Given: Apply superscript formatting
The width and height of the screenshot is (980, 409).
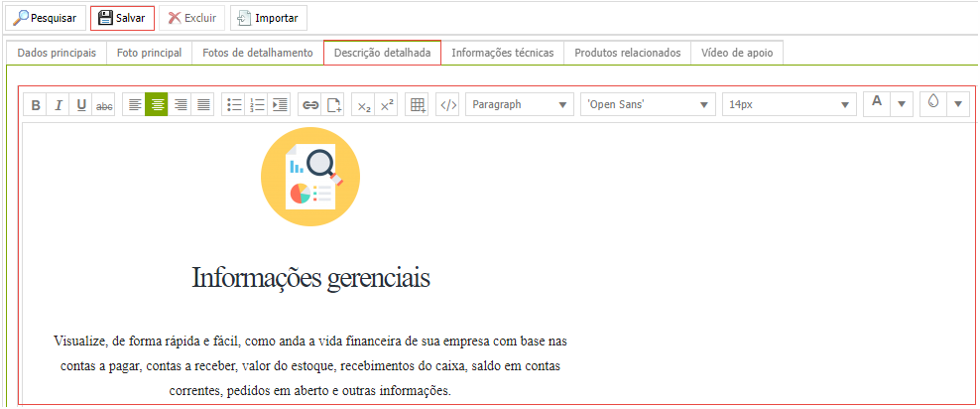Looking at the screenshot, I should pyautogui.click(x=388, y=105).
